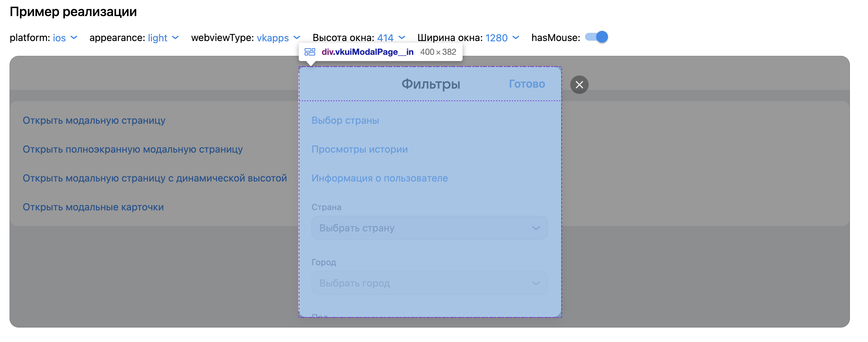Click the component inspector icon beside vkuiModalPage__in

coord(309,52)
